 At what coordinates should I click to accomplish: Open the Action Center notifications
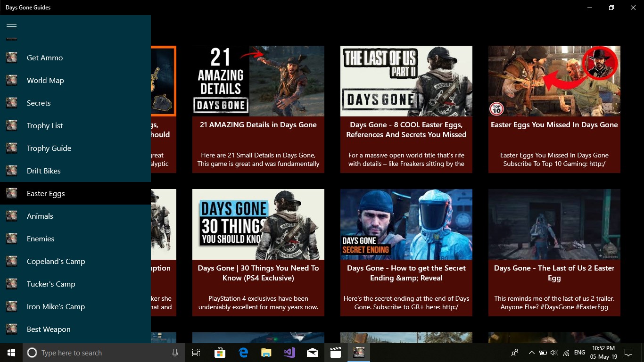click(x=628, y=353)
